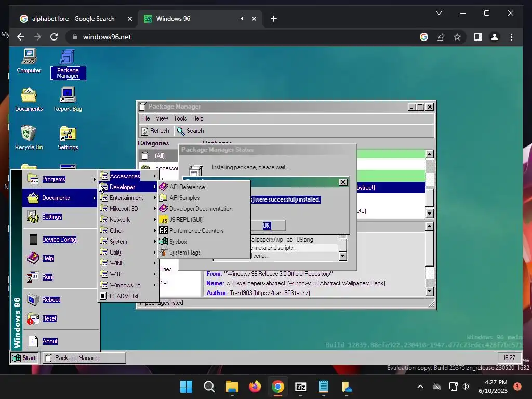
Task: Bookmark this page with star icon
Action: pos(457,37)
